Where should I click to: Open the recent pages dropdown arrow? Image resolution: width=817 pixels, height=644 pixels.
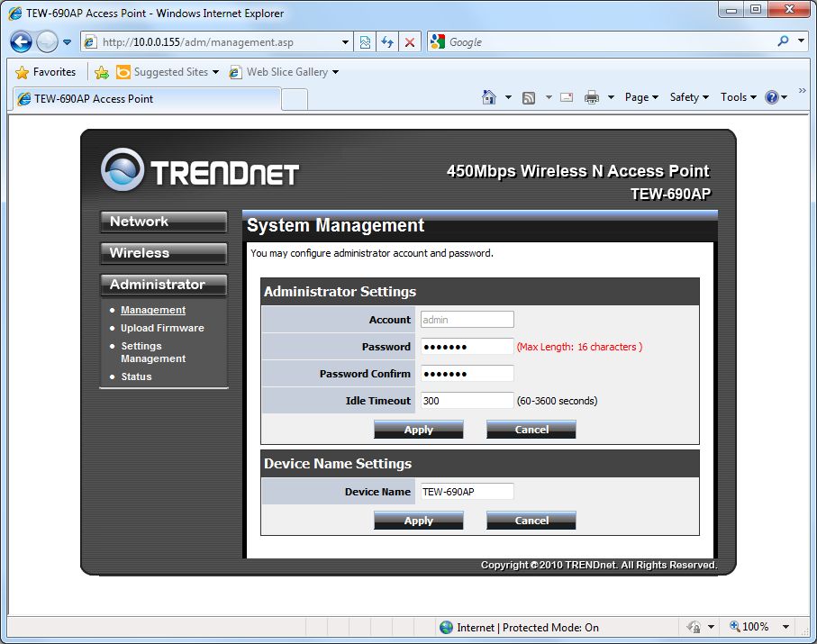coord(68,42)
